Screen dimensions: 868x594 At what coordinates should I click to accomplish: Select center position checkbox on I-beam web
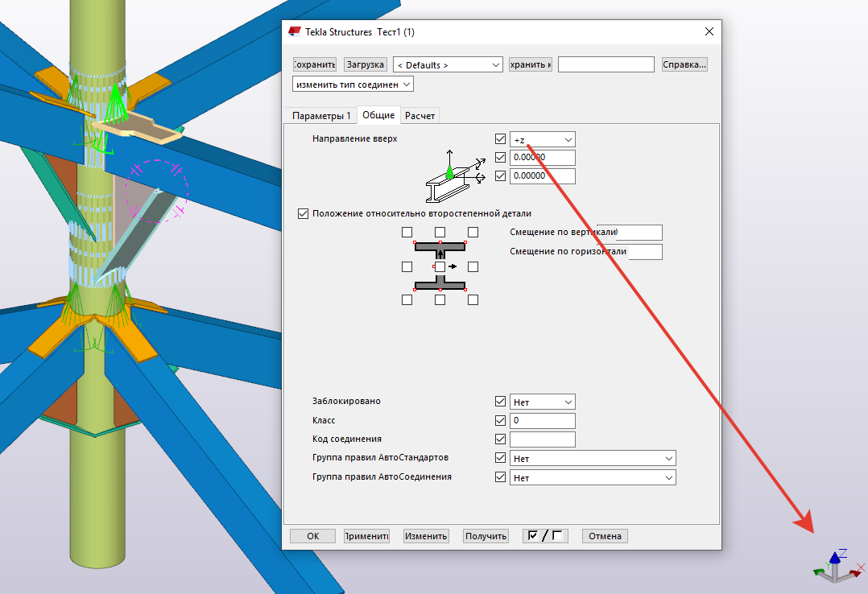point(440,267)
